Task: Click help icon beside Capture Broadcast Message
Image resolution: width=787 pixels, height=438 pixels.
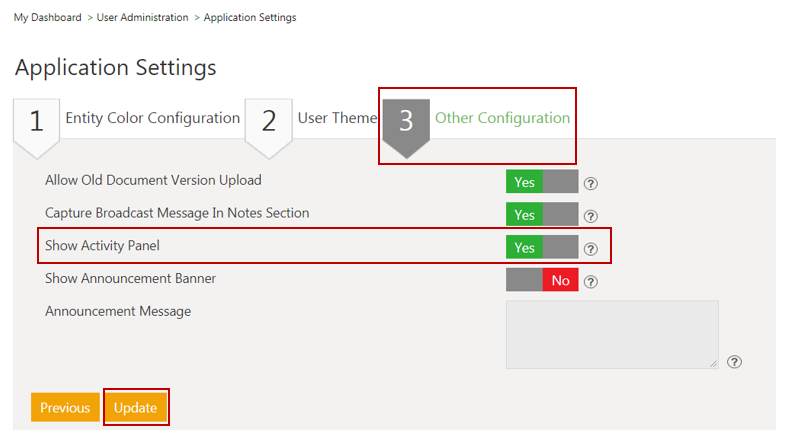Action: [x=590, y=216]
